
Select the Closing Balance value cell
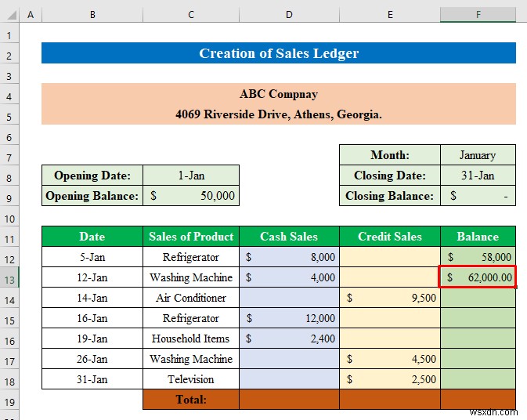click(x=478, y=195)
